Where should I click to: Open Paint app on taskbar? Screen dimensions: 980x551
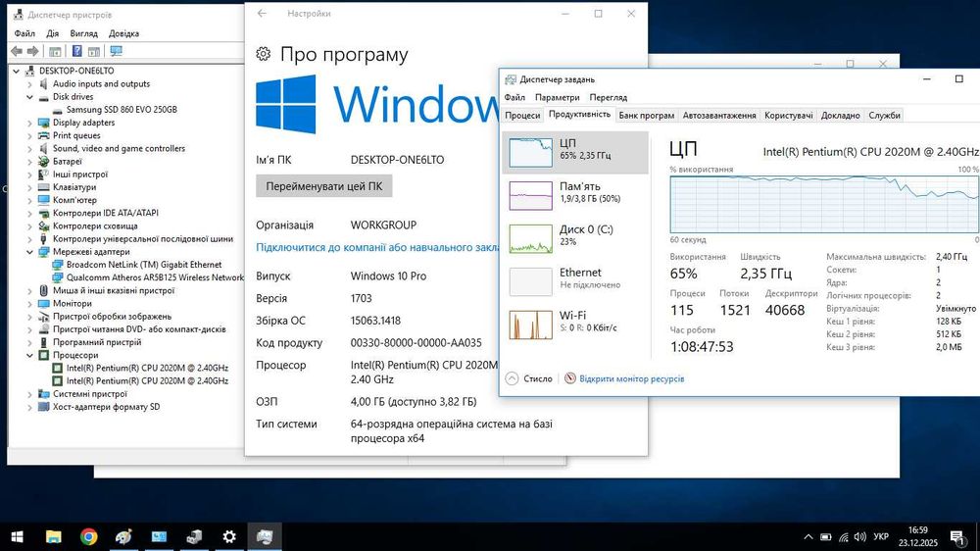click(123, 536)
